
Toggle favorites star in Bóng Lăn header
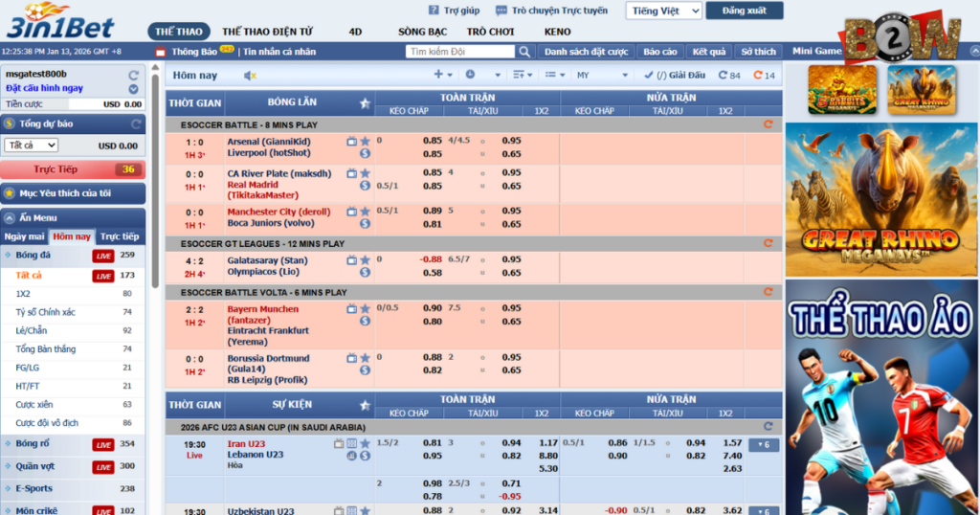(365, 103)
